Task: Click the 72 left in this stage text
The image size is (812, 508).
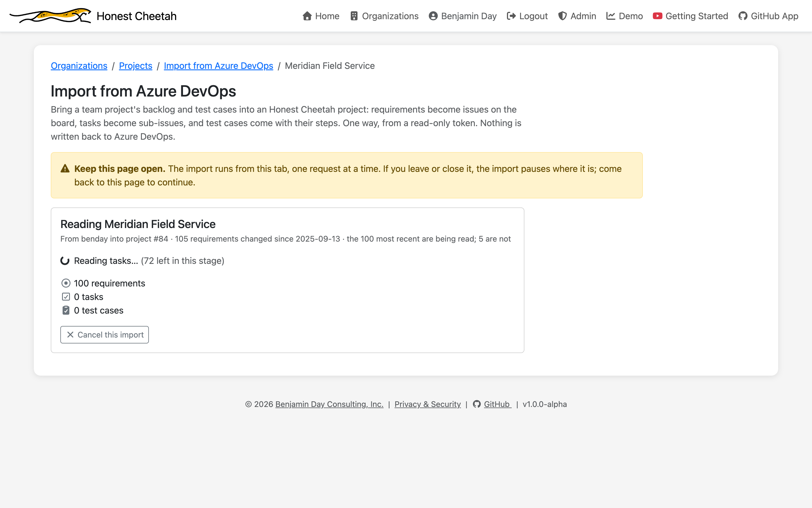Action: [x=182, y=261]
